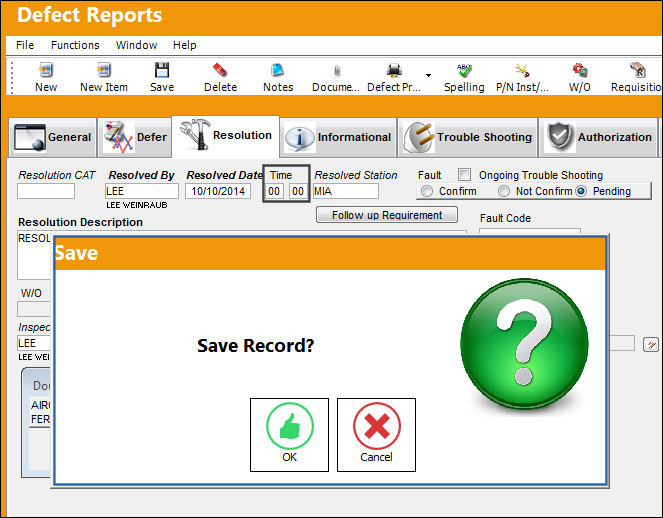Cancel the Save Record dialog
Viewport: 663px width, 518px height.
point(376,435)
